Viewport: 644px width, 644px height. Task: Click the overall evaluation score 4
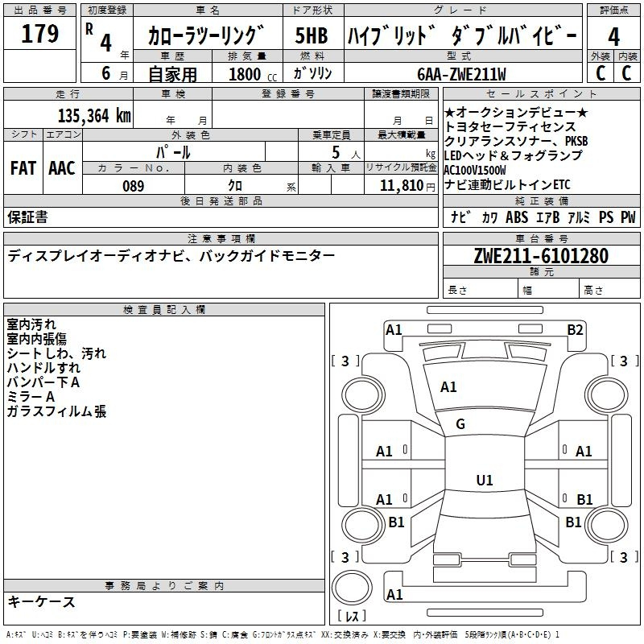pos(613,37)
